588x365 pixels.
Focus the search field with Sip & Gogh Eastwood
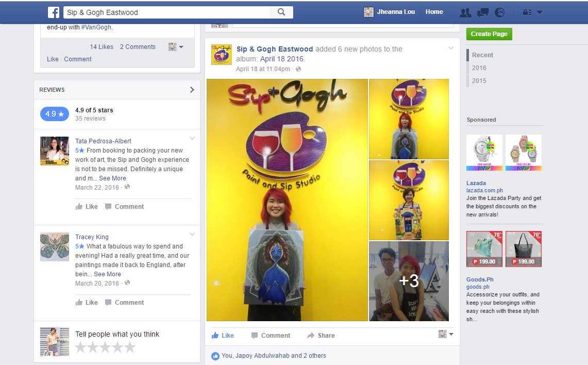click(166, 12)
